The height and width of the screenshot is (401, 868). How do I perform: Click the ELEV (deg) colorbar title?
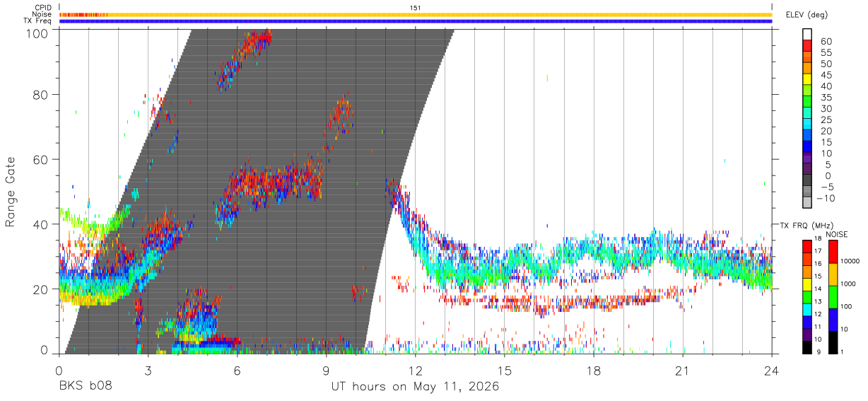coord(807,15)
